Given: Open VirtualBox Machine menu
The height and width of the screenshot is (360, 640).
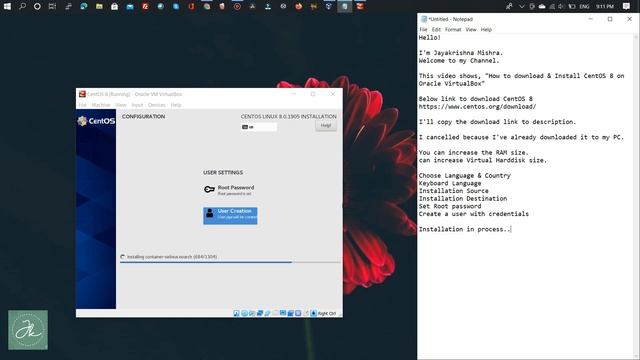Looking at the screenshot, I should point(101,105).
